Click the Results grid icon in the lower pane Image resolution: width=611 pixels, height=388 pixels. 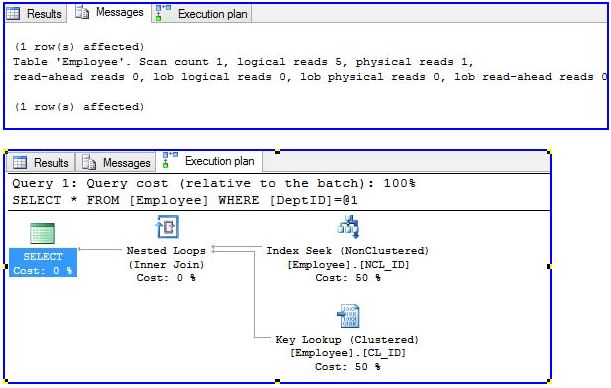(20, 162)
